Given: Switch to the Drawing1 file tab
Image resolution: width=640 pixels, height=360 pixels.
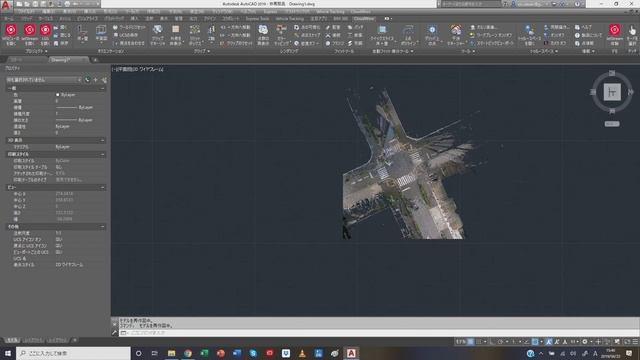Looking at the screenshot, I should coord(68,60).
